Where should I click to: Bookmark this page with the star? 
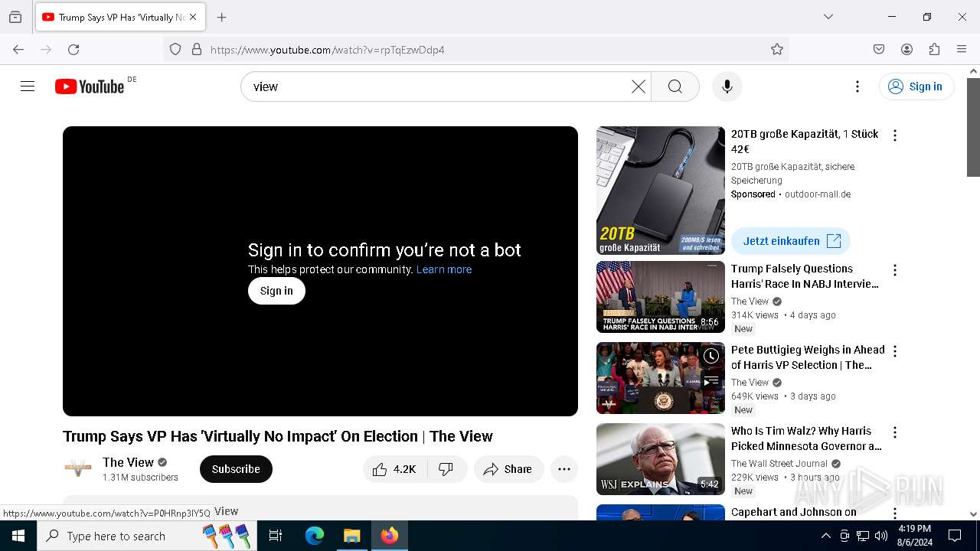[777, 49]
